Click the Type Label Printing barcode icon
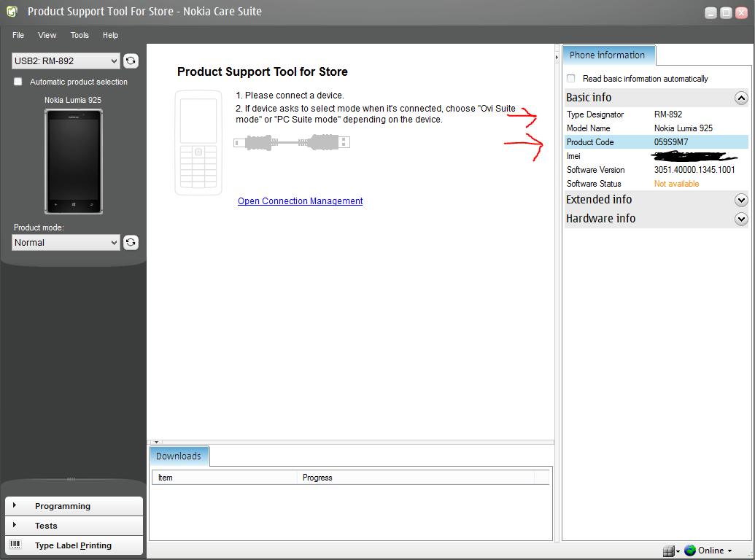Screen dimensions: 755x560 pyautogui.click(x=15, y=545)
